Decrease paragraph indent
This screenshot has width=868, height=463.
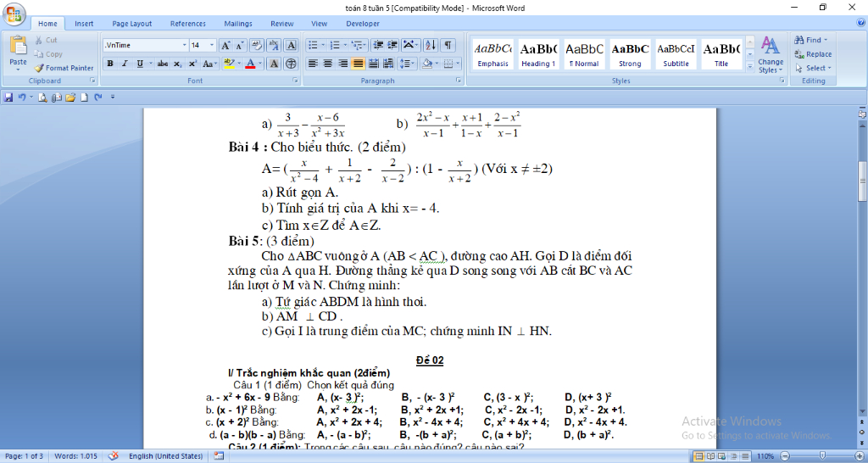[378, 45]
